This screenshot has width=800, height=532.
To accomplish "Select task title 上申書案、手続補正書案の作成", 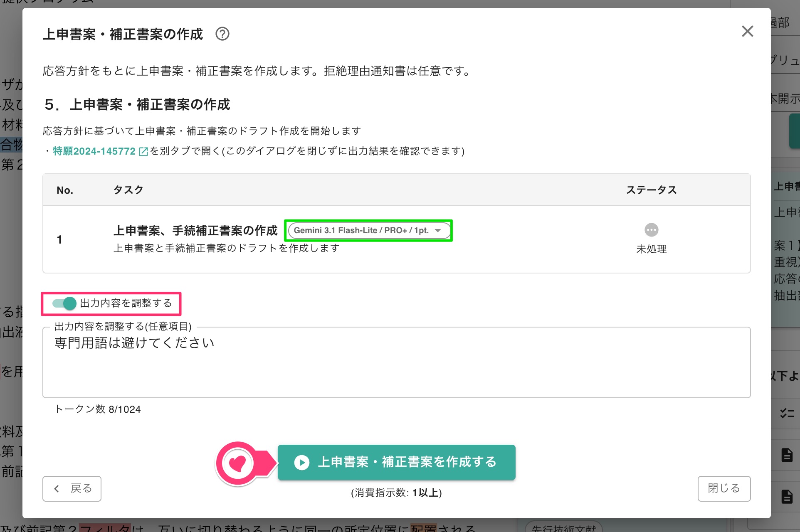I will click(195, 231).
